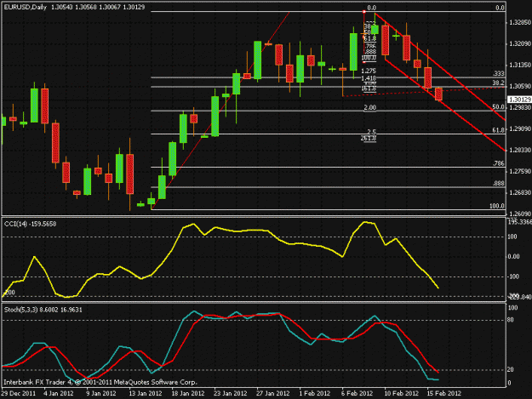
Task: Click the 9 Jan 2012 date label
Action: [x=101, y=394]
